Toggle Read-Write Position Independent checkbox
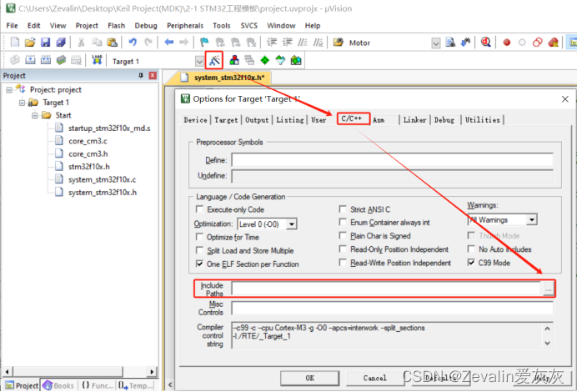Image resolution: width=577 pixels, height=392 pixels. point(343,263)
